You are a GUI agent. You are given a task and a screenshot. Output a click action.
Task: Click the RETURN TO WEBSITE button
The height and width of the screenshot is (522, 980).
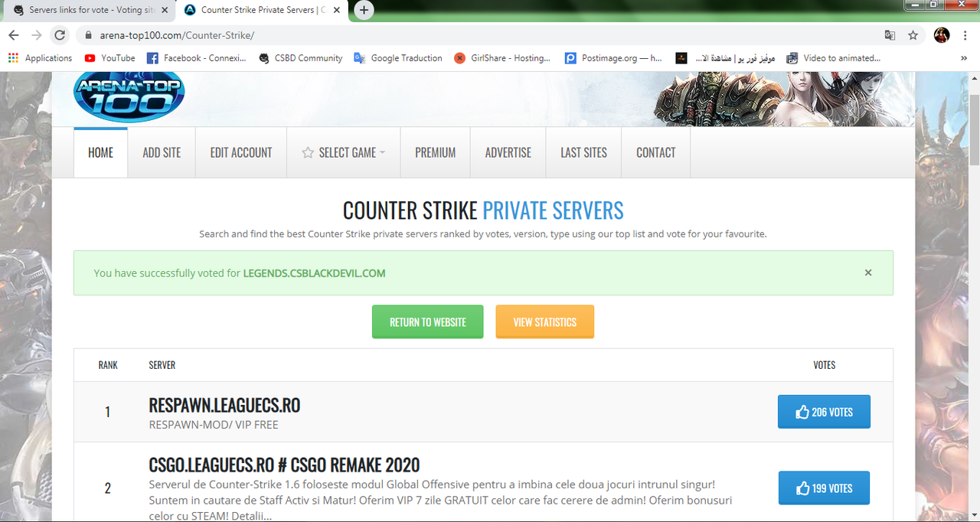tap(427, 321)
